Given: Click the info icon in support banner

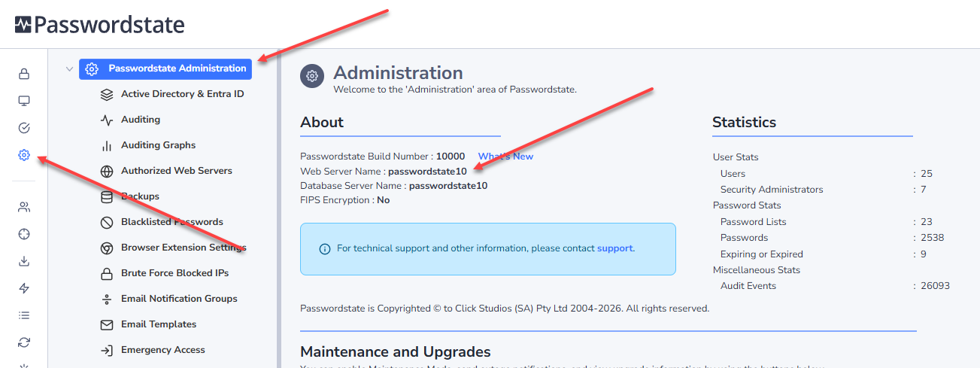Looking at the screenshot, I should [325, 248].
